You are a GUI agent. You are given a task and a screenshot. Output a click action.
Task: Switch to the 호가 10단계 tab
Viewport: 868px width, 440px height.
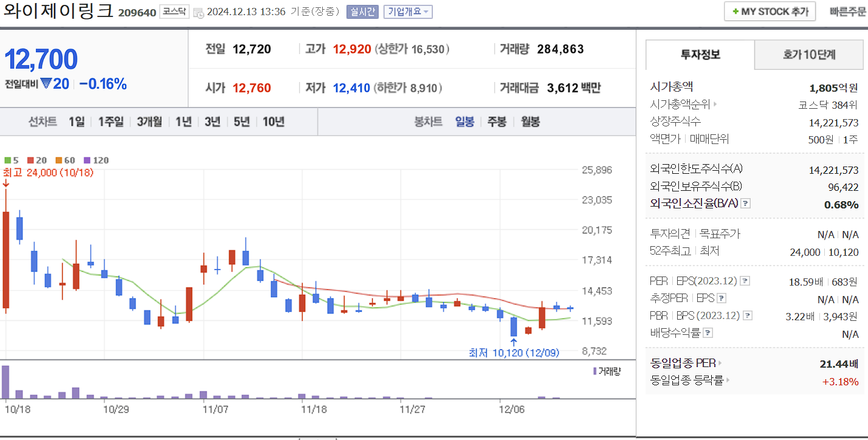pos(810,55)
